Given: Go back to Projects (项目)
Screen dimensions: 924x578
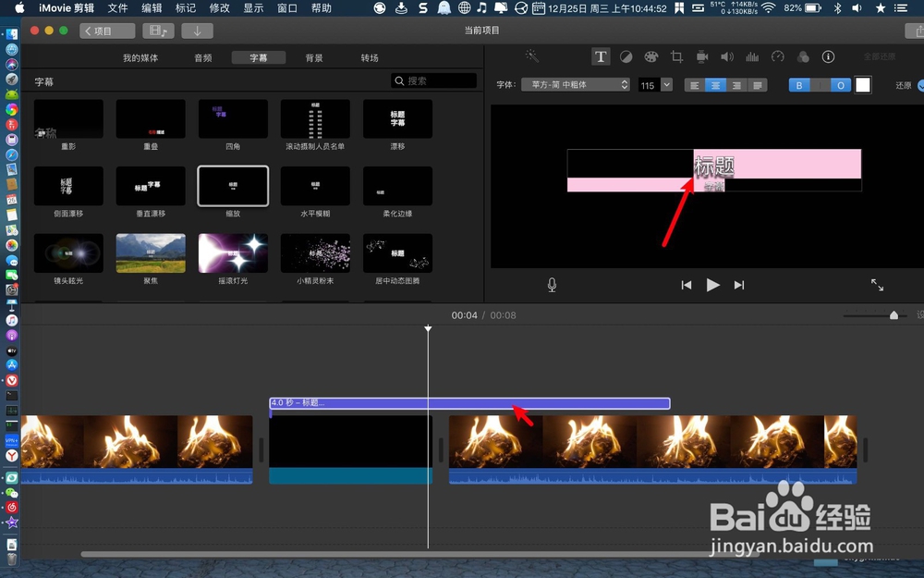Looking at the screenshot, I should click(x=107, y=31).
